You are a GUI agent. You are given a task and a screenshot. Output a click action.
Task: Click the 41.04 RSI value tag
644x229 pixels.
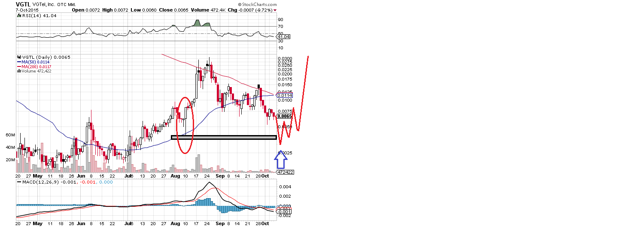tap(283, 37)
